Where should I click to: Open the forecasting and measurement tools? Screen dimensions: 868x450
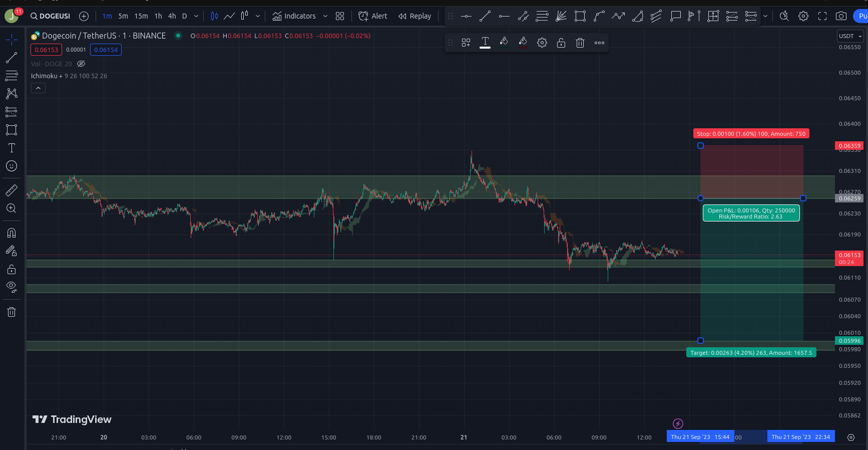point(12,112)
